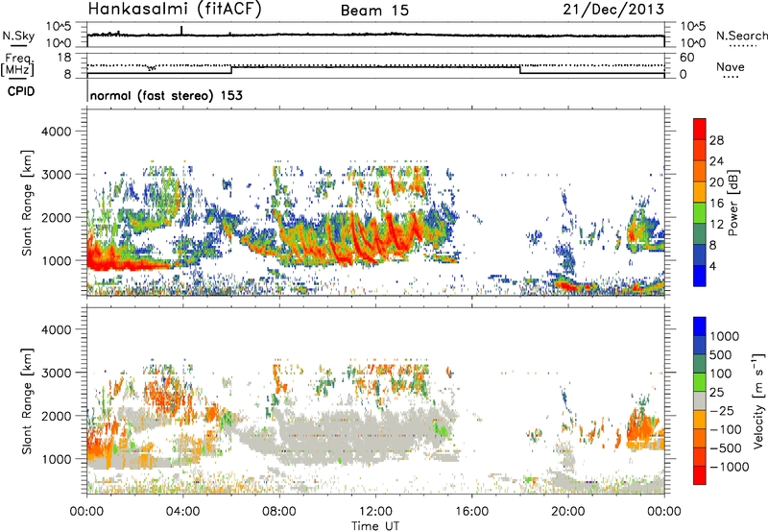
Task: Select the '20:00' time axis tick
Action: click(568, 512)
